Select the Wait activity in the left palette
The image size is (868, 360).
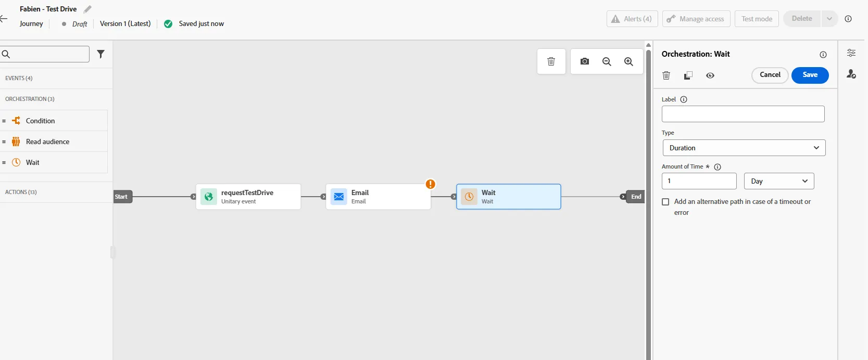pyautogui.click(x=54, y=162)
